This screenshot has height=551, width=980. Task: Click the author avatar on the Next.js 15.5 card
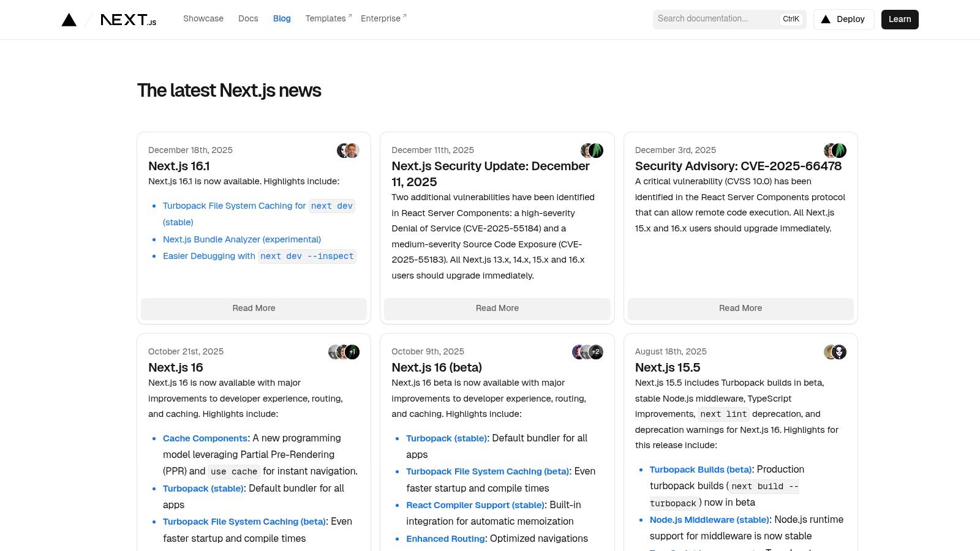[839, 351]
